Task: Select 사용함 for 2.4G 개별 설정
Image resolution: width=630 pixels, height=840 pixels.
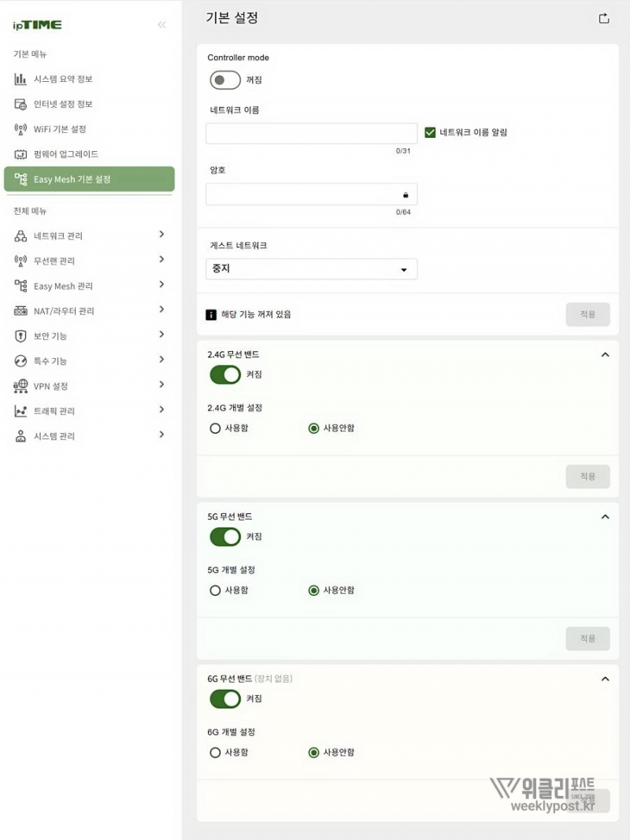Action: click(215, 428)
